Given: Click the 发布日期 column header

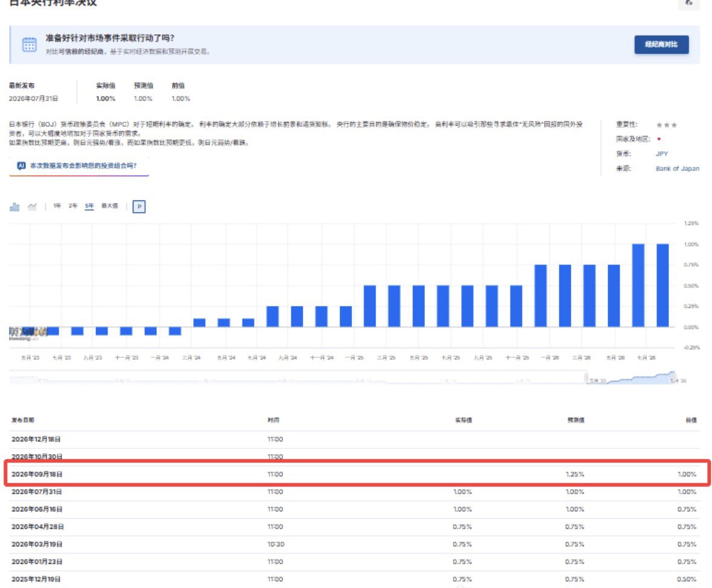Looking at the screenshot, I should coord(23,420).
